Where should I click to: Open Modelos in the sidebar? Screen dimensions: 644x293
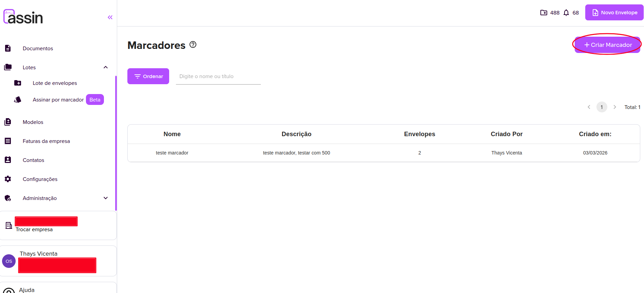click(x=33, y=122)
